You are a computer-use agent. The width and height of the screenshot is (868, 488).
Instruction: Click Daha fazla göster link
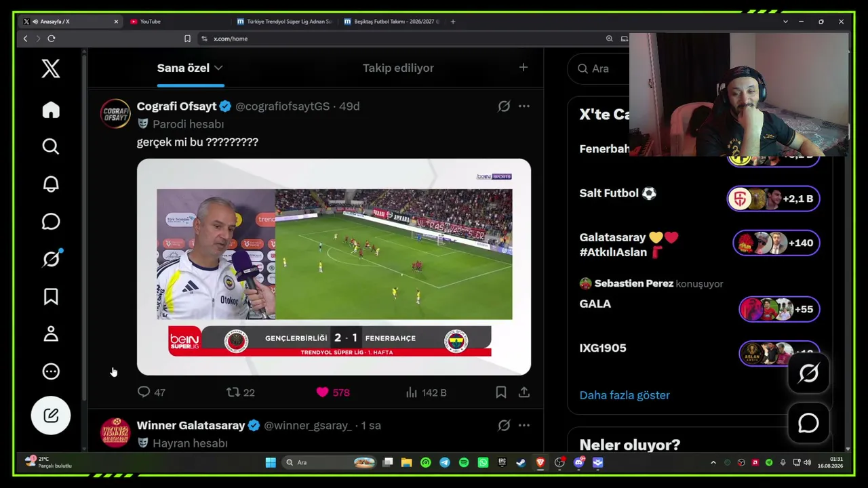coord(625,395)
